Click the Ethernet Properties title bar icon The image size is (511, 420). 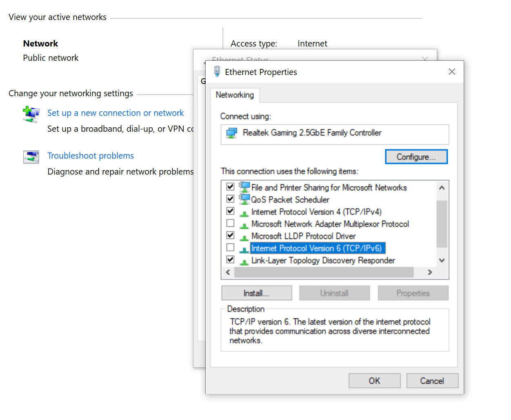tap(217, 72)
